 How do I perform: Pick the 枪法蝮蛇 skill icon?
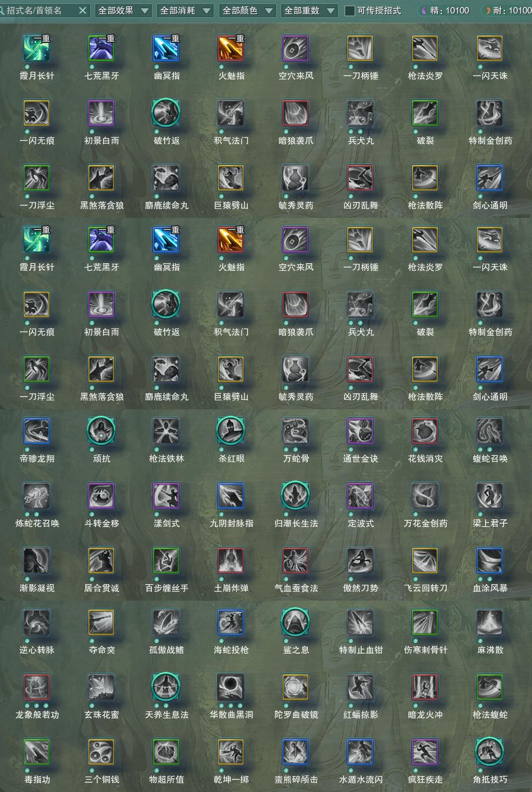[x=490, y=687]
